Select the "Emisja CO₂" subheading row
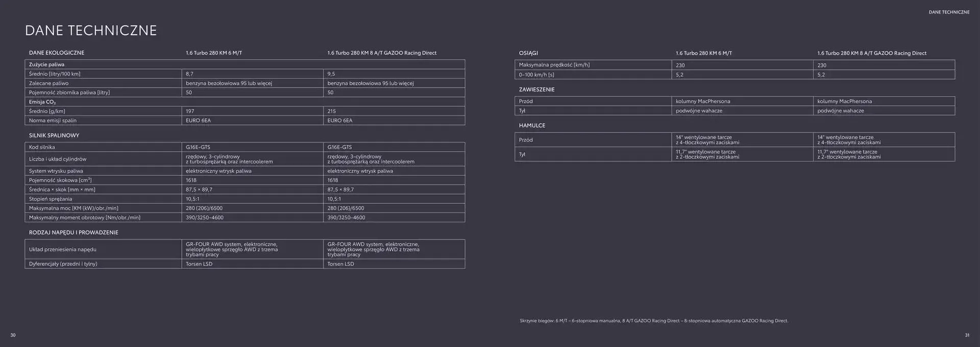This screenshot has height=347, width=980. 42,102
